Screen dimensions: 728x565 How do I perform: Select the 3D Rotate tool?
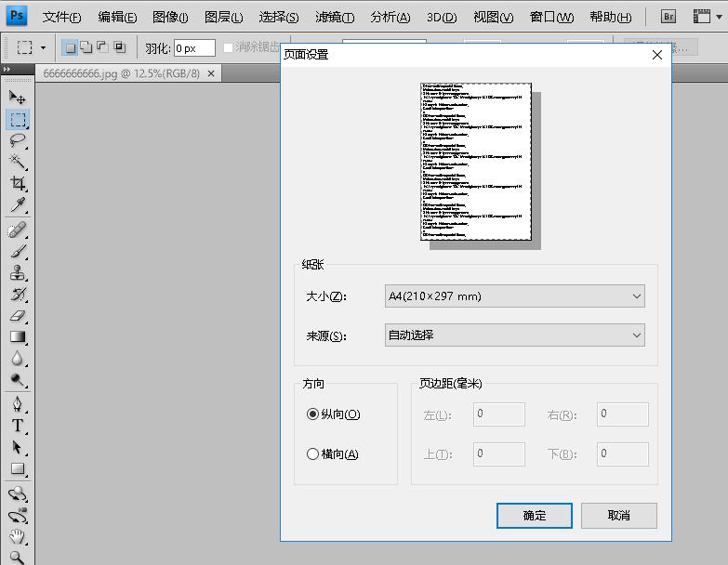click(x=18, y=493)
